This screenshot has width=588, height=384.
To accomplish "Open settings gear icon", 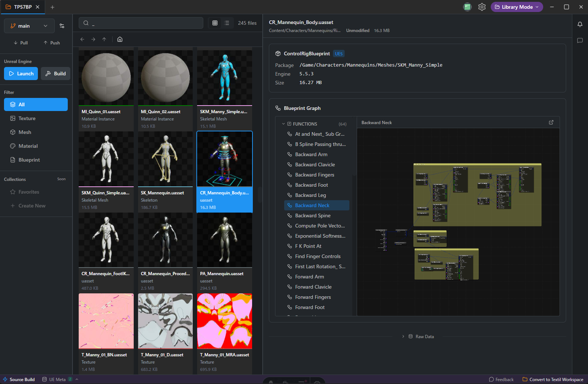I will (x=482, y=7).
